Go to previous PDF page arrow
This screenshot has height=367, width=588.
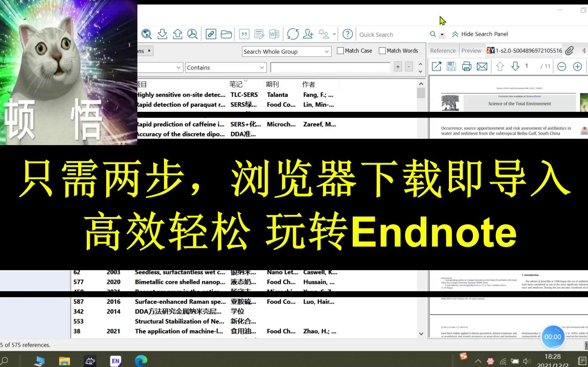point(500,66)
